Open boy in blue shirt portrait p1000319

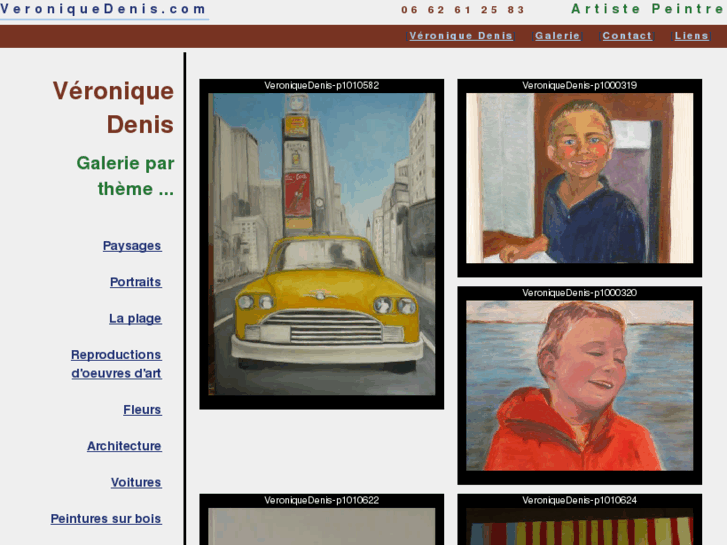tap(580, 178)
